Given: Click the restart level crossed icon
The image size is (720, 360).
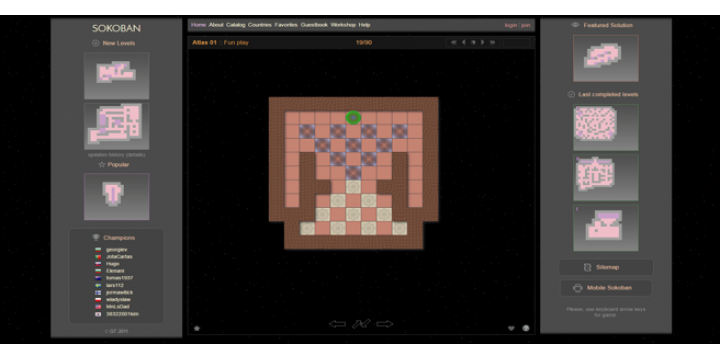Looking at the screenshot, I should tap(361, 324).
